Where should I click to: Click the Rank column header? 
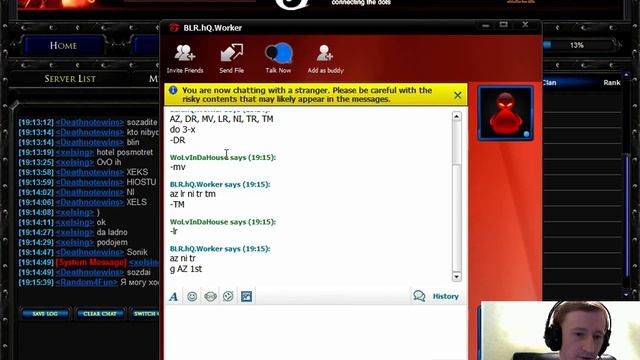tap(611, 82)
